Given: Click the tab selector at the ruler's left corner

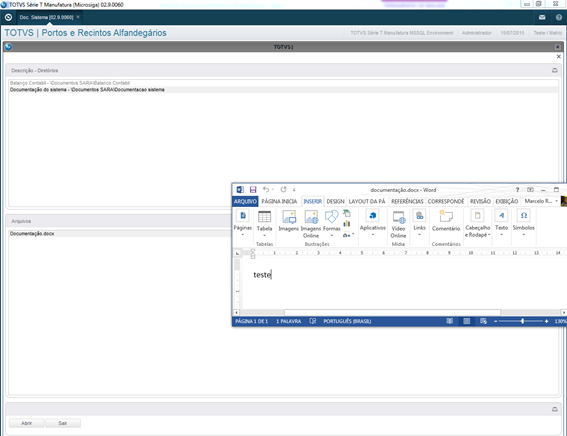Looking at the screenshot, I should tap(237, 253).
